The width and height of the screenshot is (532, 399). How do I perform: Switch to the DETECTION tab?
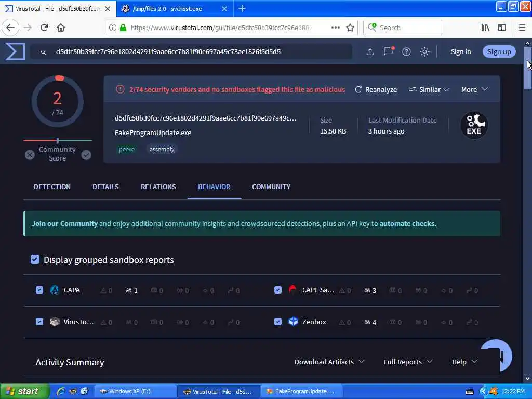[x=52, y=187]
